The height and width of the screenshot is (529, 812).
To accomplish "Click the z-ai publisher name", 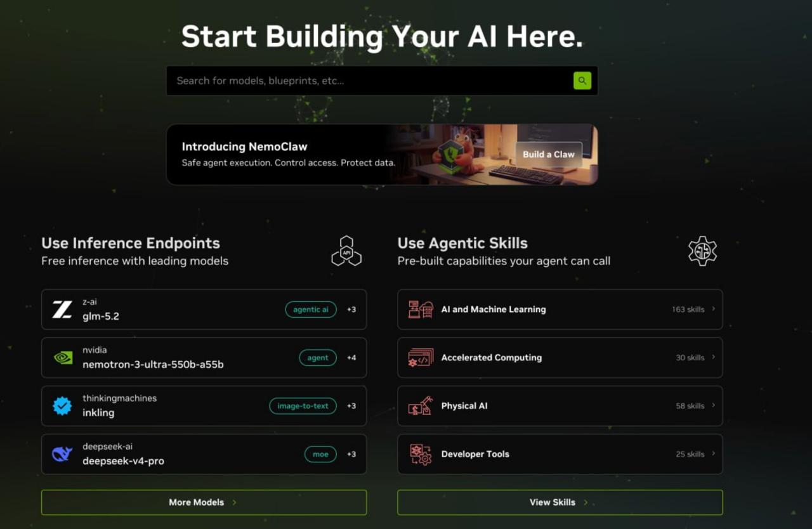I will pyautogui.click(x=89, y=302).
